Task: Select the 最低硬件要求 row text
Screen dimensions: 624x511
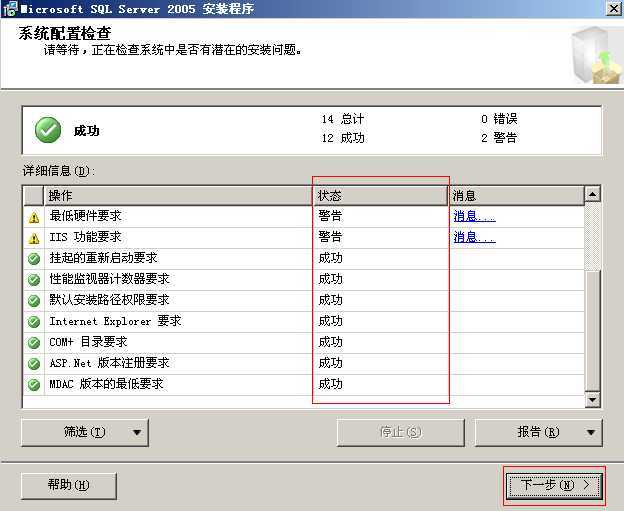Action: 85,216
